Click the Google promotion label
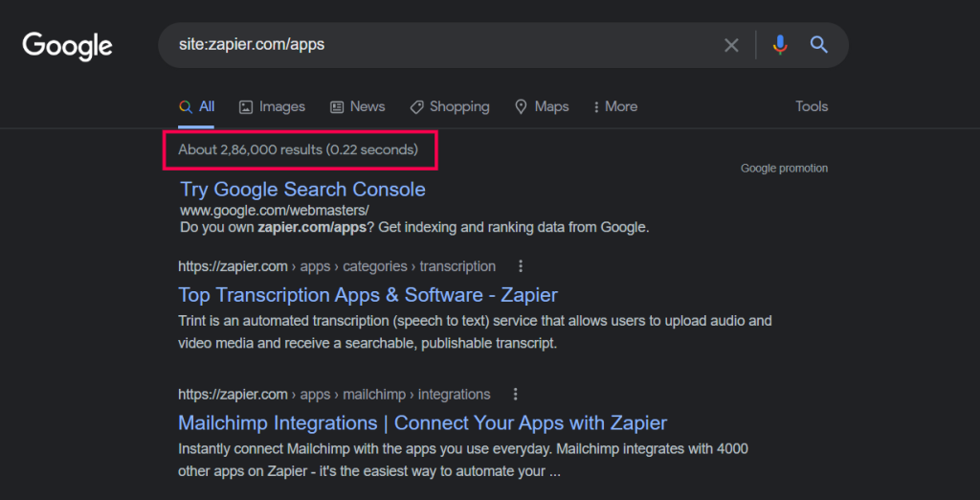 [785, 169]
